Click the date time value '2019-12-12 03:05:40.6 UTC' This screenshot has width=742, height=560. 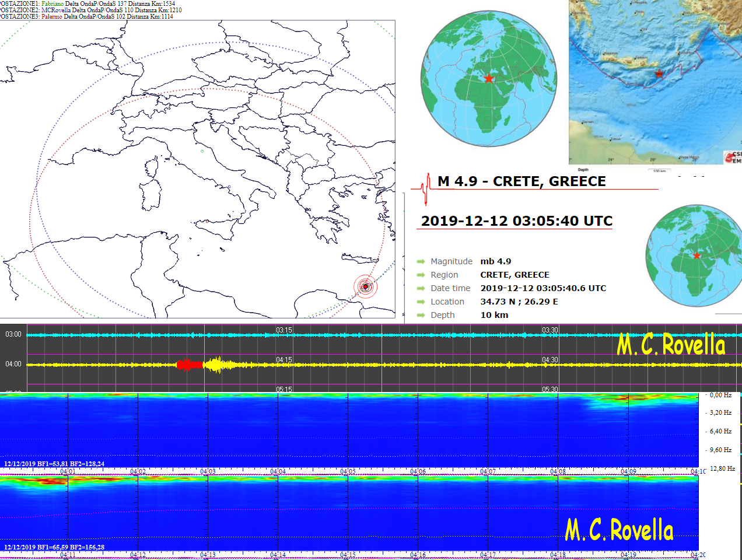click(x=544, y=288)
